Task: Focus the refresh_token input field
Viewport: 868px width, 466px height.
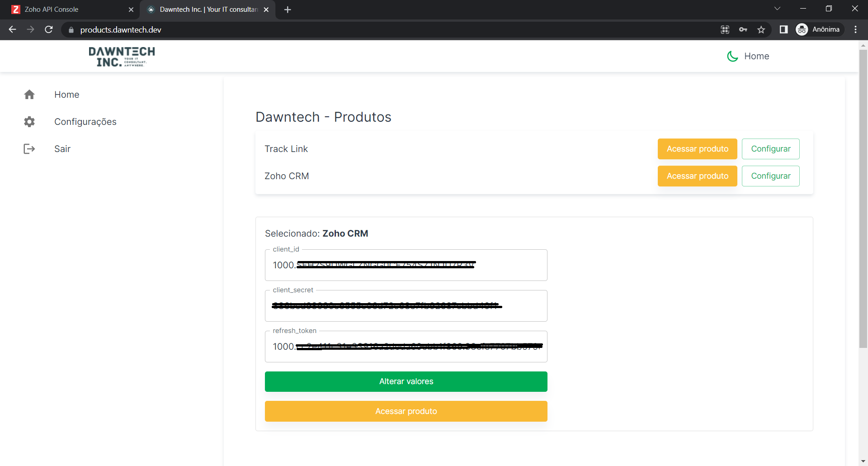Action: point(406,347)
